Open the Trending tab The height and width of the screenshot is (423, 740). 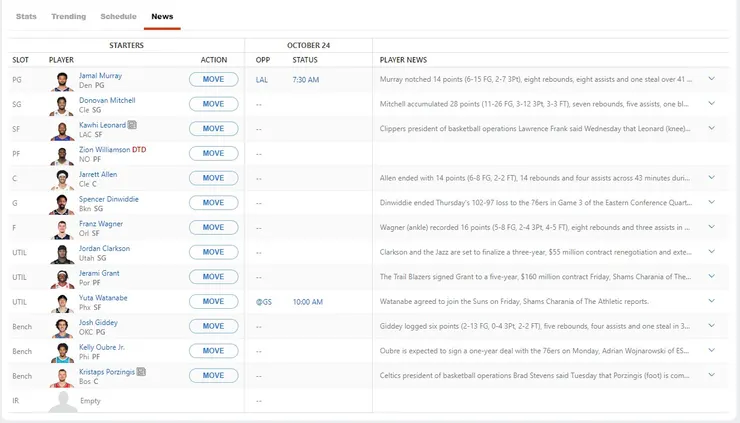click(68, 17)
